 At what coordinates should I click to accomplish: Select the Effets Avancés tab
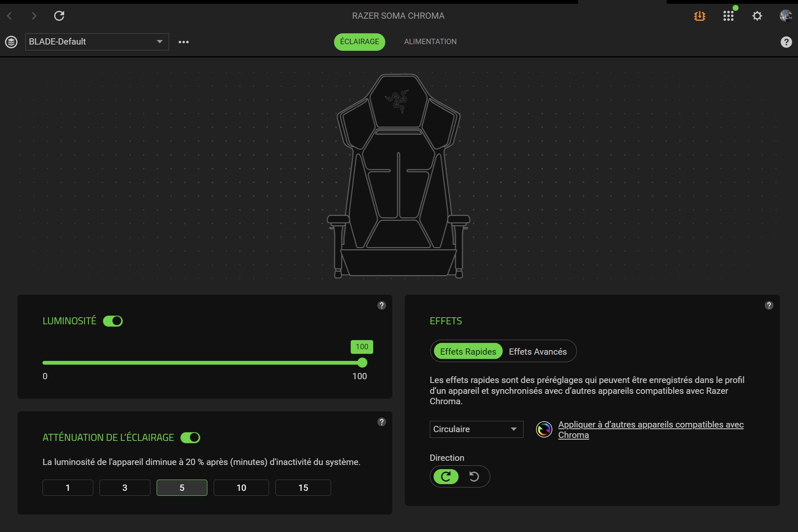[x=538, y=351]
